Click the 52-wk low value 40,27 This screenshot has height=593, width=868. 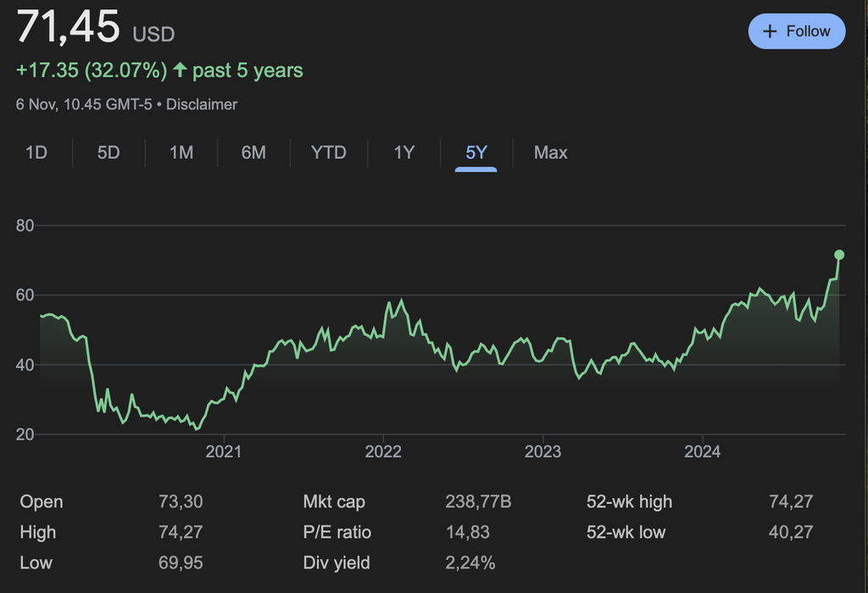[790, 533]
